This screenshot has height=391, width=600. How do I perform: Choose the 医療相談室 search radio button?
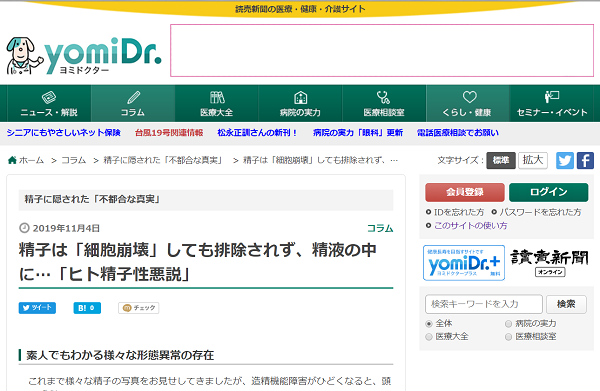(x=508, y=337)
